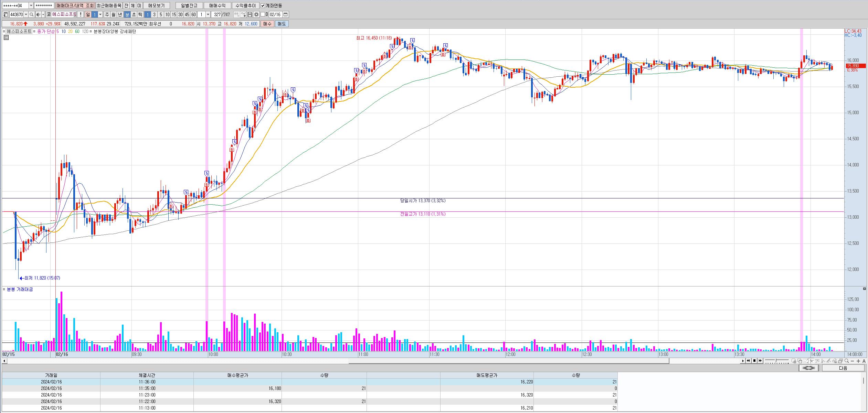Screen dimensions: 868x413
Task: Open the 일별잔고 tab
Action: [189, 6]
